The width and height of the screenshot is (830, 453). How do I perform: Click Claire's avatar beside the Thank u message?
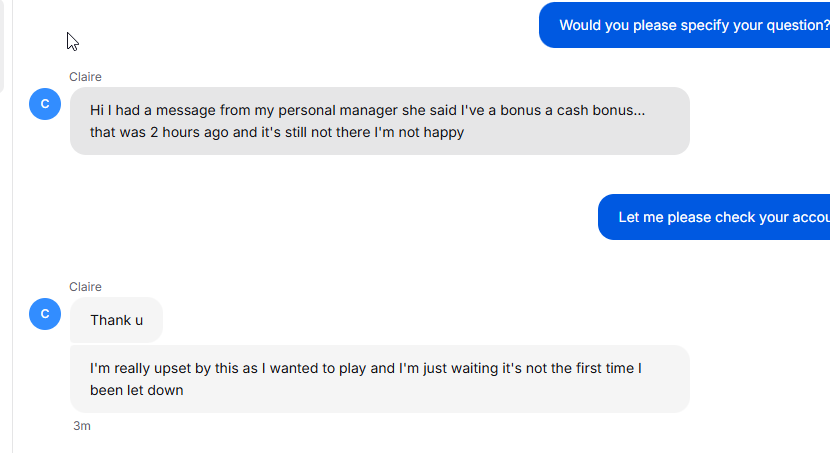point(45,314)
